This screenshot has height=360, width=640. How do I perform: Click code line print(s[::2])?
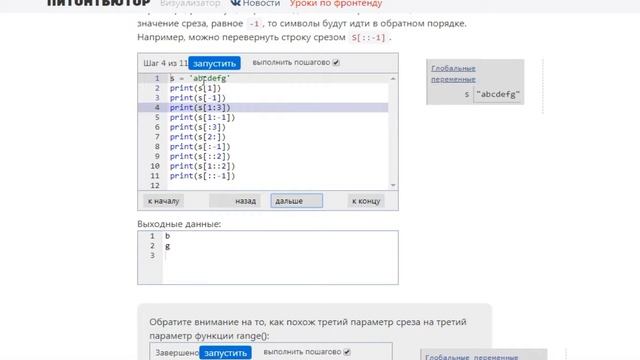tap(200, 156)
